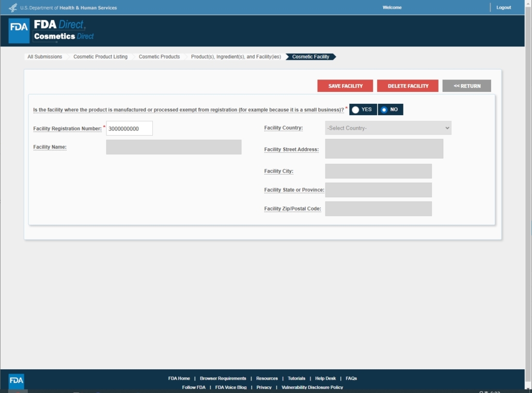This screenshot has height=393, width=532.
Task: Open the Facility Country dropdown
Action: [x=388, y=128]
